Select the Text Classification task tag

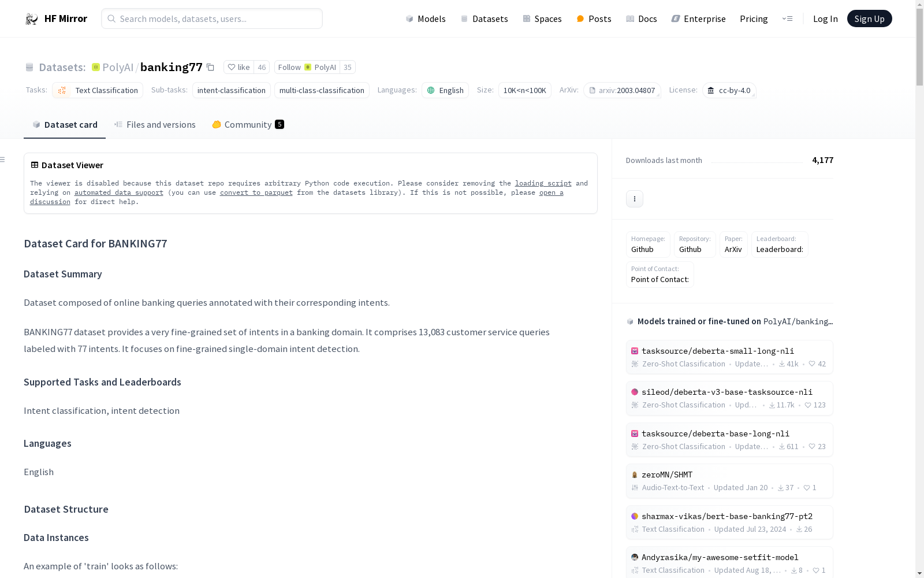[x=98, y=90]
